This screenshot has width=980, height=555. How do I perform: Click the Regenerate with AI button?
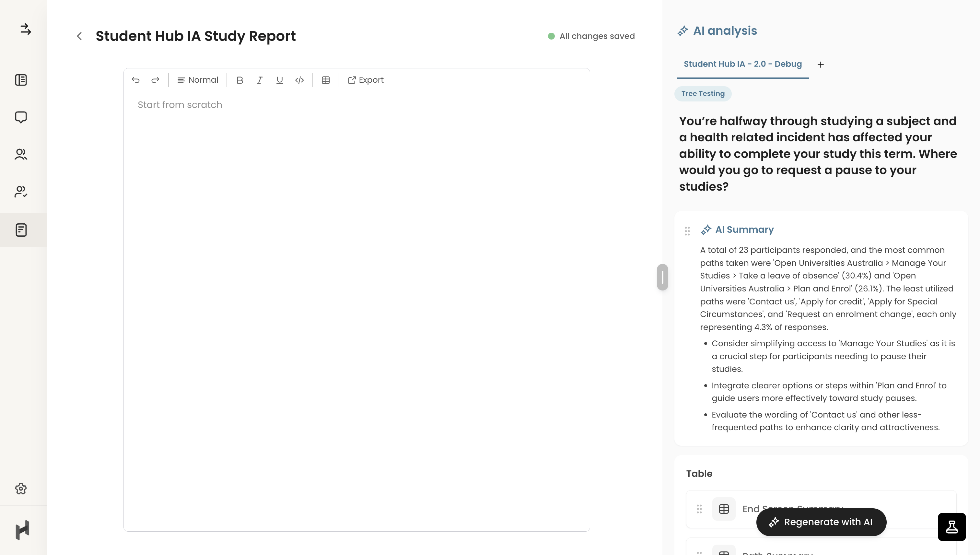tap(821, 522)
